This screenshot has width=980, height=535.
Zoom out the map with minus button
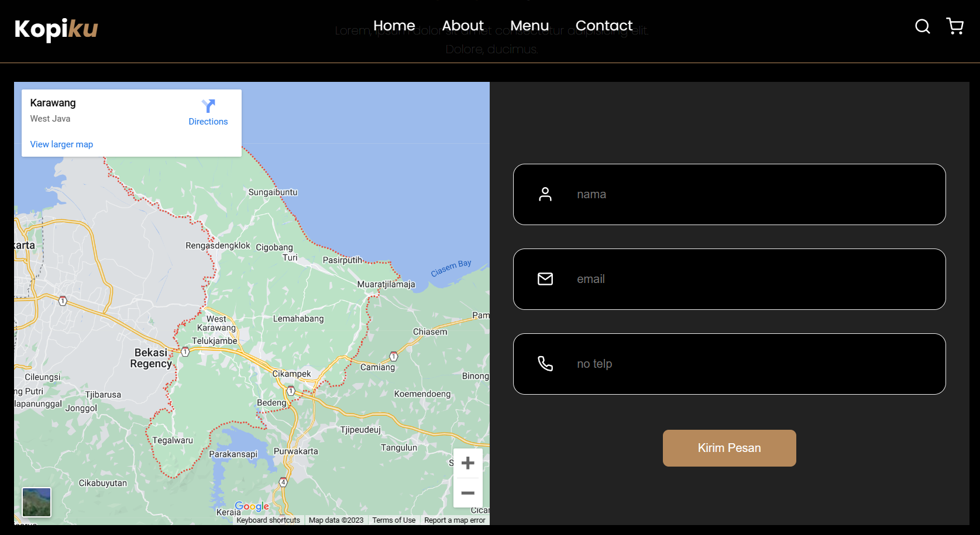[467, 493]
